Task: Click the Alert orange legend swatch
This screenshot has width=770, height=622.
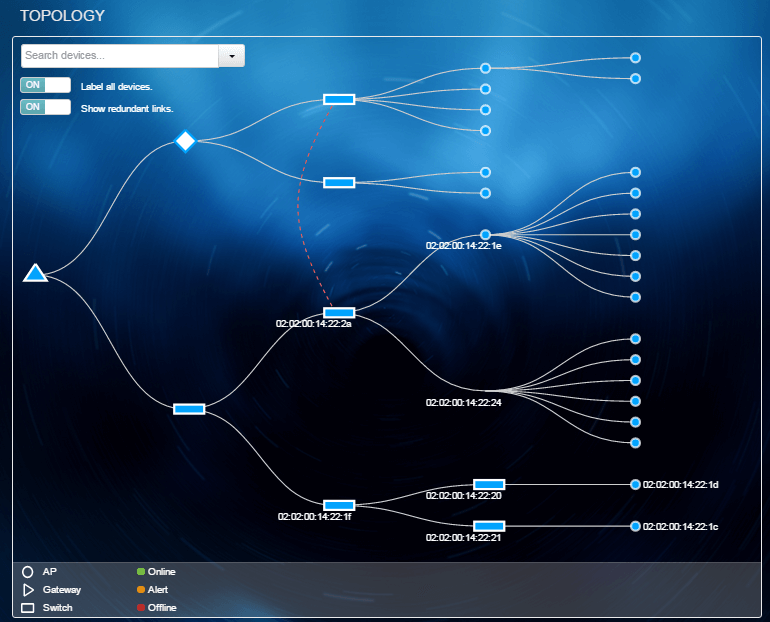Action: [x=141, y=590]
